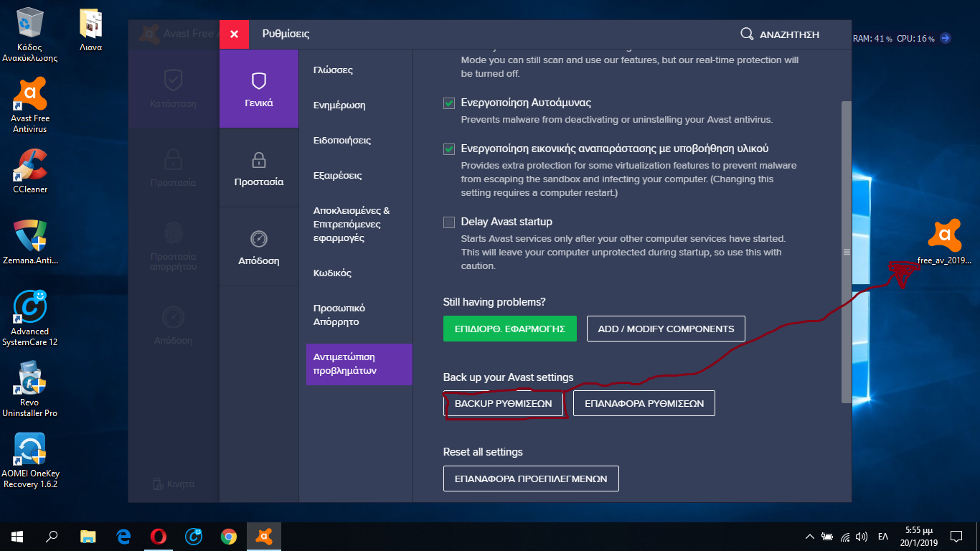Open the taskbar clock showing 5:55 μμ
This screenshot has height=551, width=980.
pyautogui.click(x=920, y=536)
